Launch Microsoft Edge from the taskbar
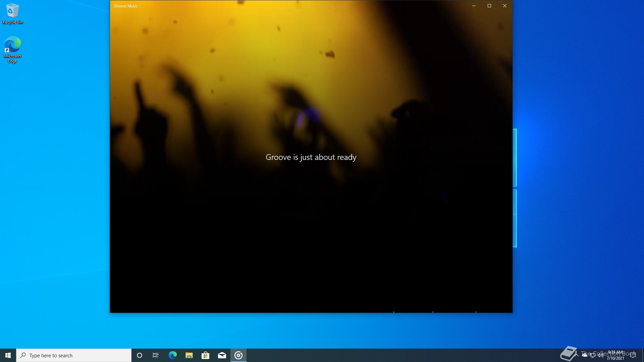This screenshot has height=362, width=644. pyautogui.click(x=172, y=355)
